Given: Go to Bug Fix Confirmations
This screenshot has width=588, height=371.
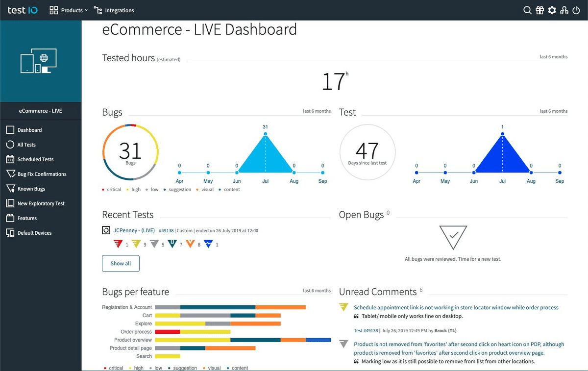Looking at the screenshot, I should (42, 174).
